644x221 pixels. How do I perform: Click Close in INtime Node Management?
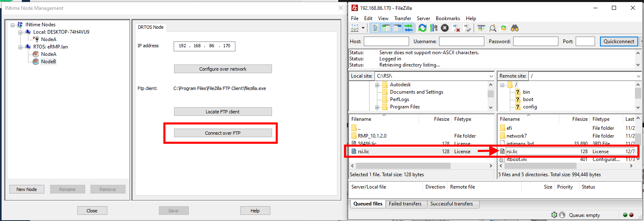(x=92, y=211)
